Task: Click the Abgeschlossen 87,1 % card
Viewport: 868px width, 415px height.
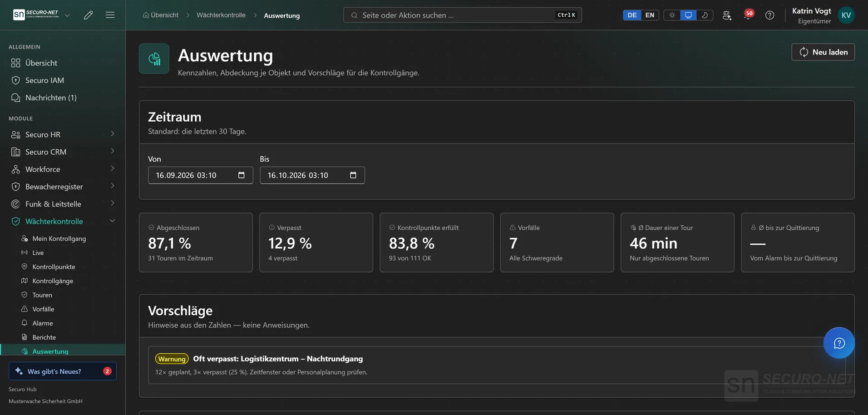Action: pyautogui.click(x=196, y=242)
